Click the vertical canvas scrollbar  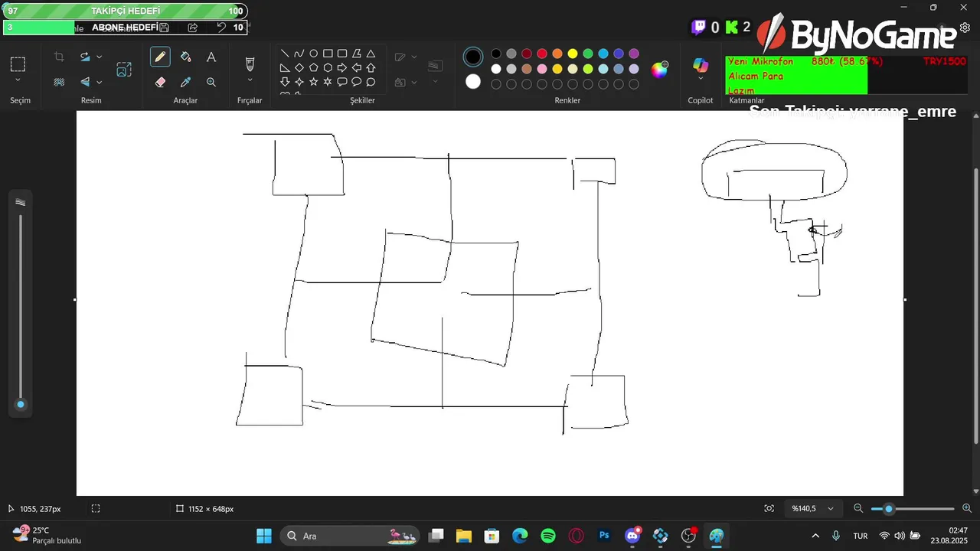click(x=975, y=306)
